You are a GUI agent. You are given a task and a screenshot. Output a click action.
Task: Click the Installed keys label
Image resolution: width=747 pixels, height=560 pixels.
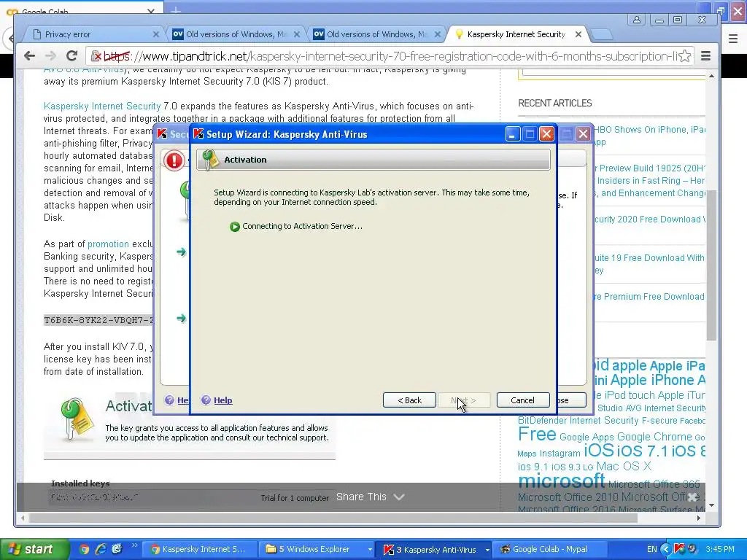tap(80, 483)
